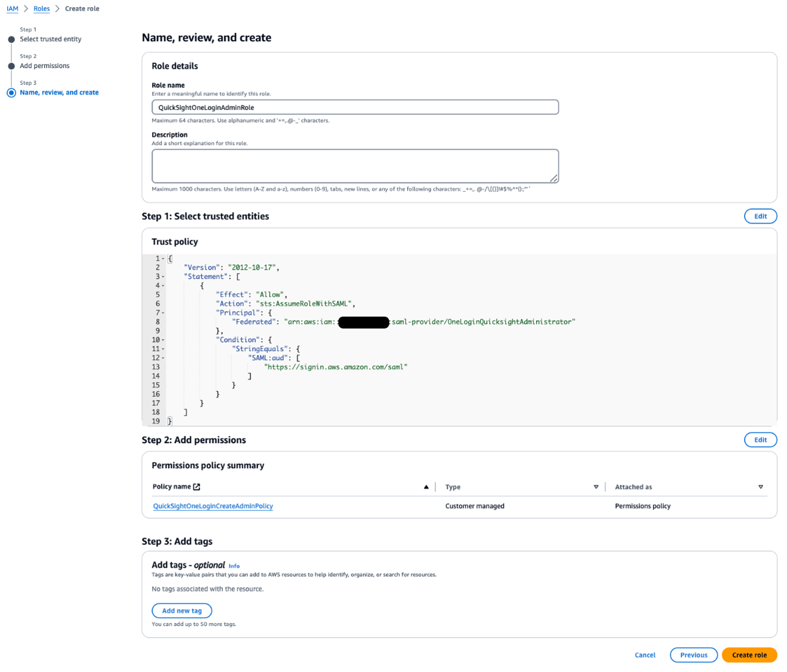This screenshot has width=787, height=672.
Task: Sort by the Attached as column arrow
Action: (761, 487)
